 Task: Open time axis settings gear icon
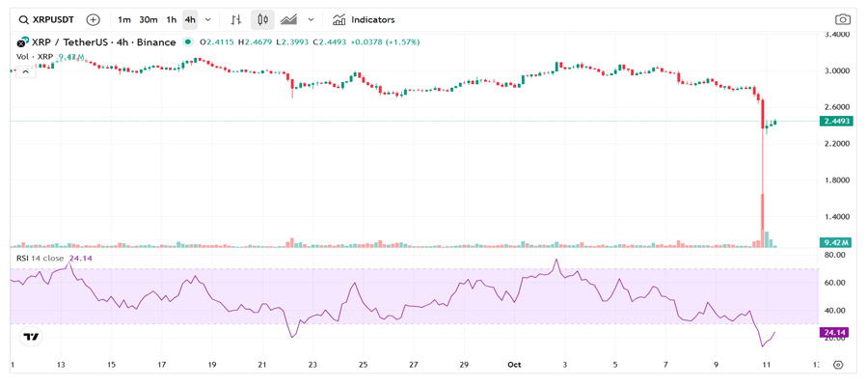[838, 365]
